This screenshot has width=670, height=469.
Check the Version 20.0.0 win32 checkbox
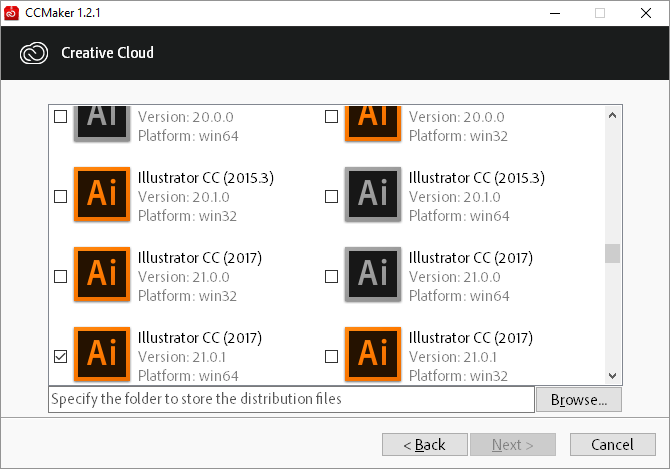pos(332,116)
